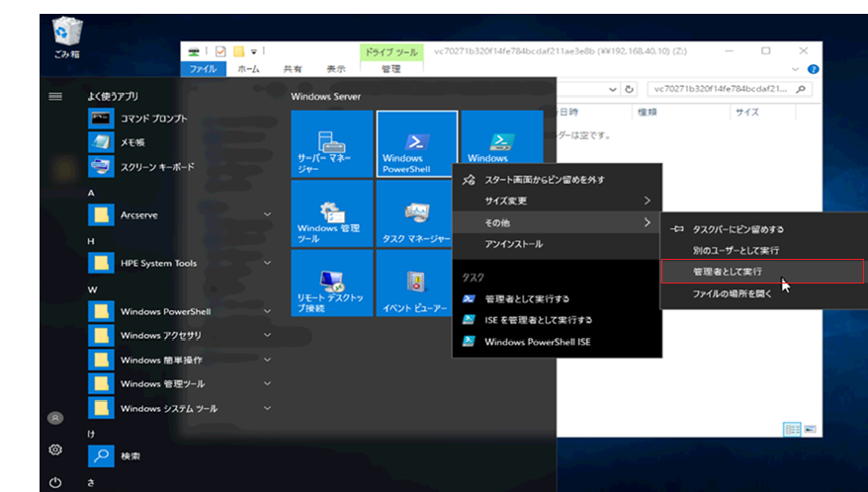Screen dimensions: 868x492
Task: Open the Windows 管理ツール tile
Action: [x=332, y=213]
